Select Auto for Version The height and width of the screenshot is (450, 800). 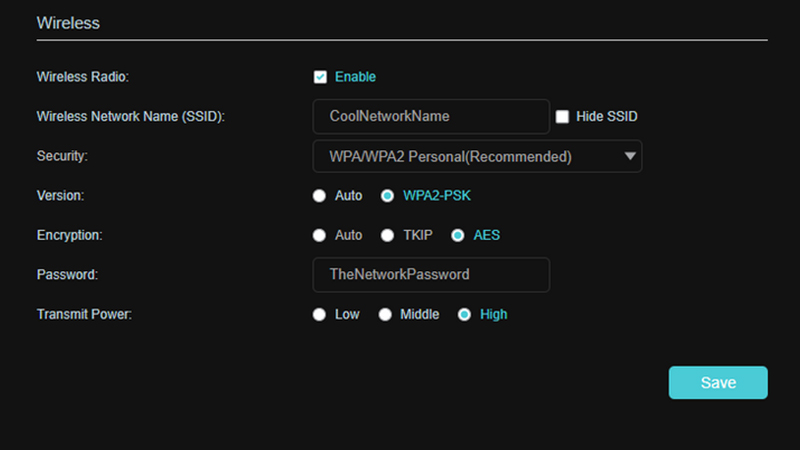[x=320, y=196]
